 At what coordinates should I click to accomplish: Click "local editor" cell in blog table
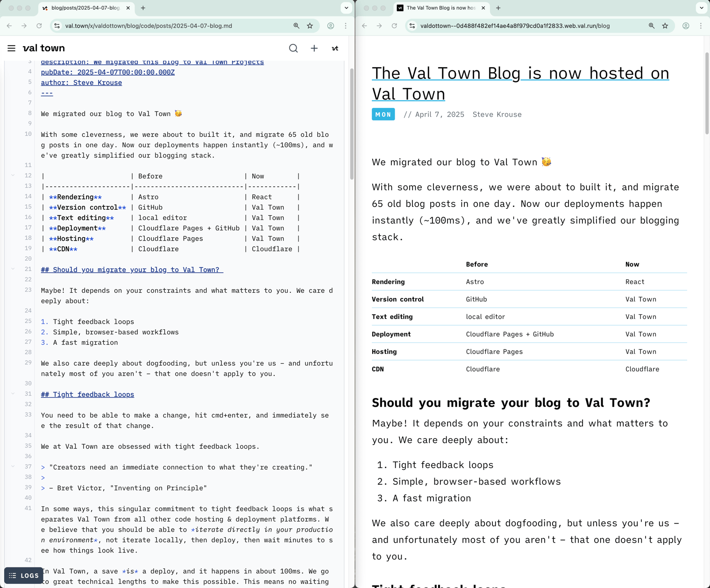pyautogui.click(x=485, y=317)
